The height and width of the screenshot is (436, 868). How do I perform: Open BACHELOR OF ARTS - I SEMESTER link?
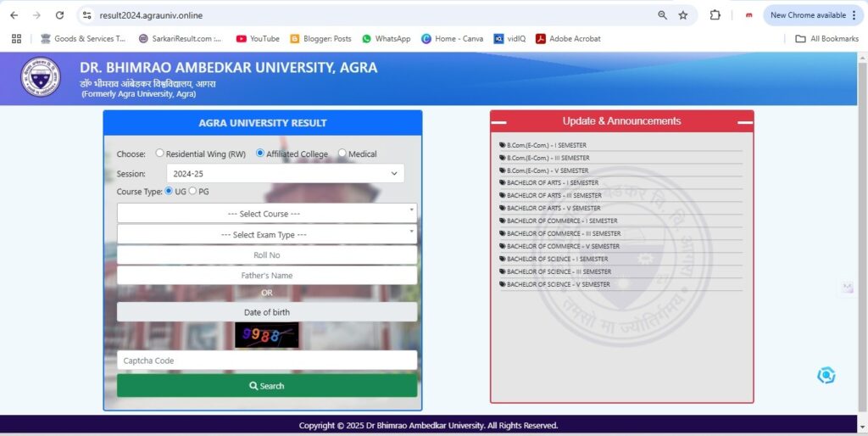click(553, 183)
